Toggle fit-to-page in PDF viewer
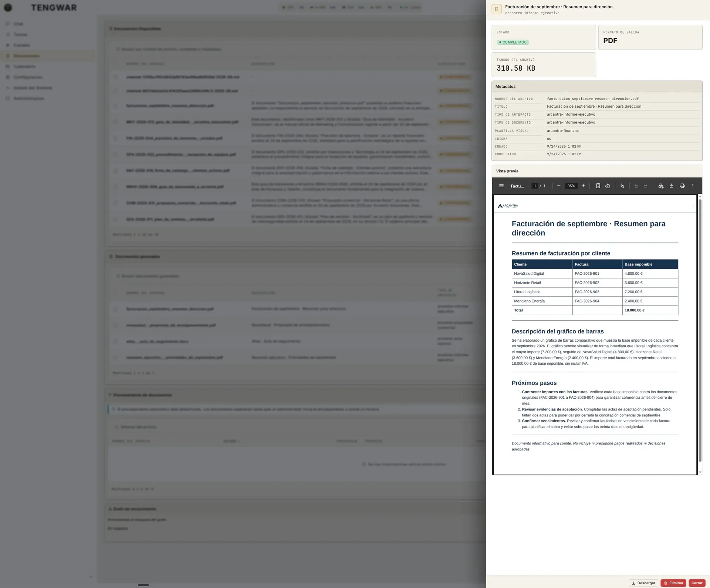This screenshot has width=710, height=588. pyautogui.click(x=598, y=186)
